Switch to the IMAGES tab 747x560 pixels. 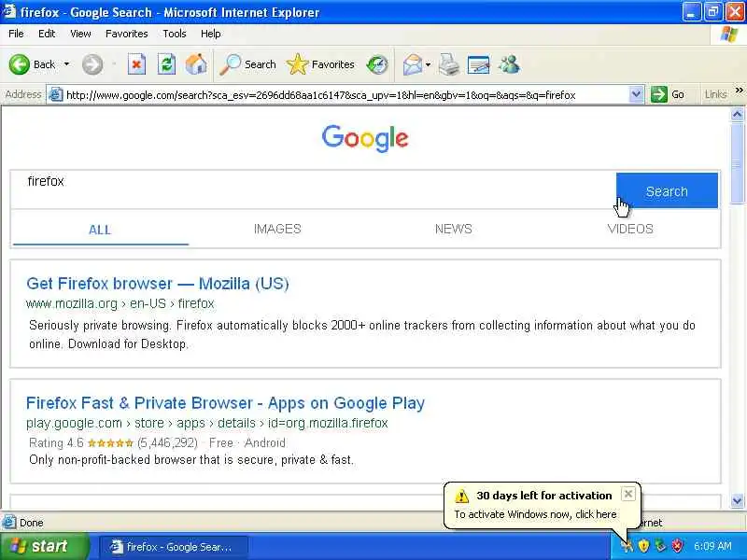point(277,229)
